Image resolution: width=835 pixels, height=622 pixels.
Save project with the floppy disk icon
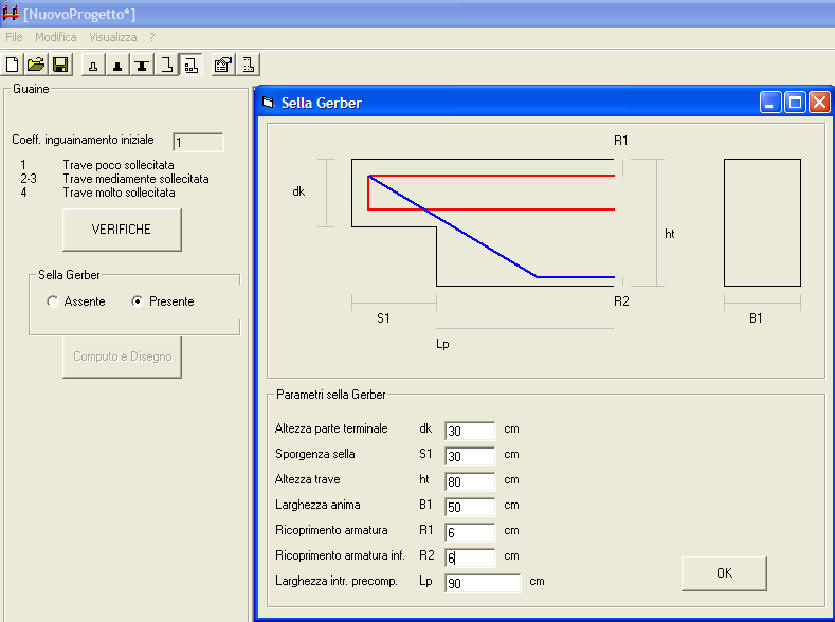pos(60,65)
